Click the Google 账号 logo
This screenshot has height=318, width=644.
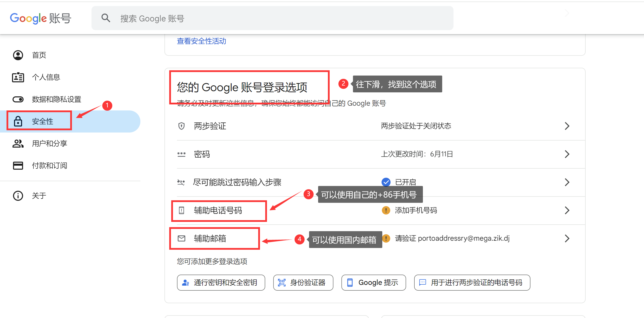click(41, 18)
